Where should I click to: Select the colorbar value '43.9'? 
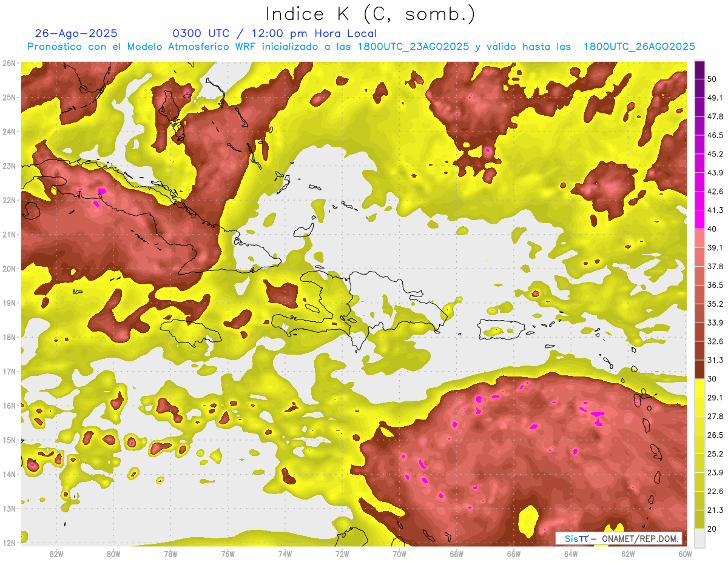point(715,172)
